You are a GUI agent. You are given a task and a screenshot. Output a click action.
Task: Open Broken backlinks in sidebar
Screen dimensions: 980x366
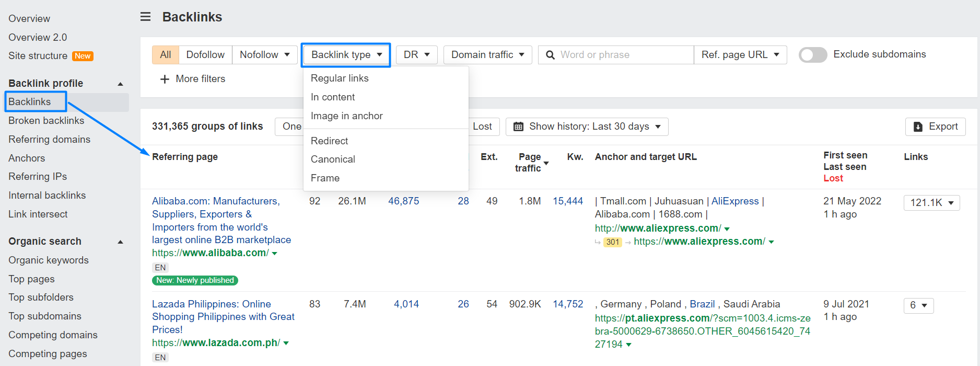tap(46, 121)
